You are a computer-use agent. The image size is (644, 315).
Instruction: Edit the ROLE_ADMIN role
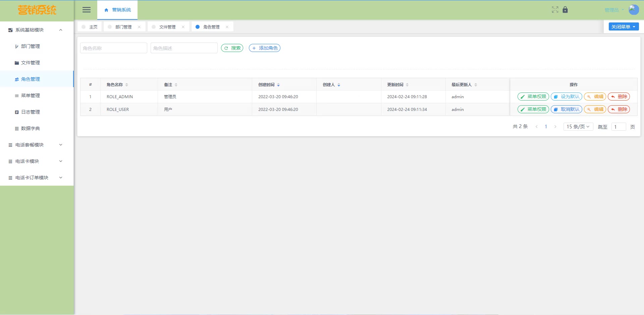coord(595,97)
